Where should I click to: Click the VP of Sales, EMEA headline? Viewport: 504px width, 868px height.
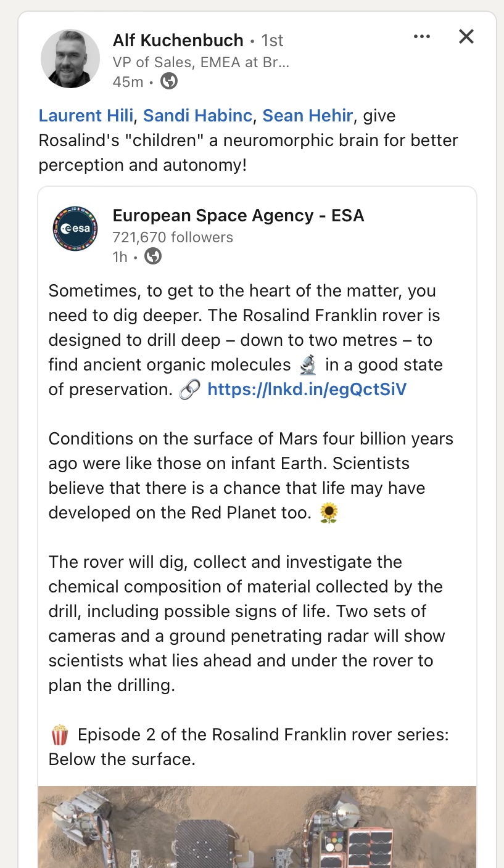point(200,62)
